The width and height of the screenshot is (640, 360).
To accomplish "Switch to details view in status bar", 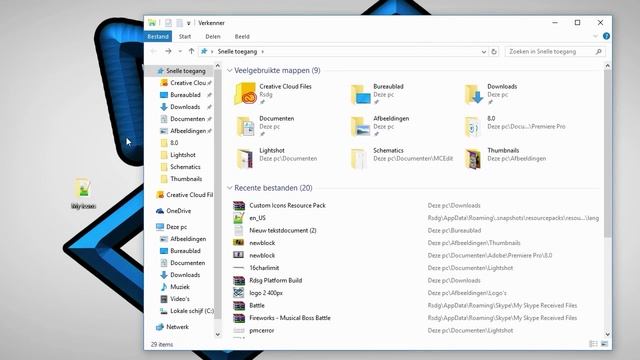I will click(593, 344).
